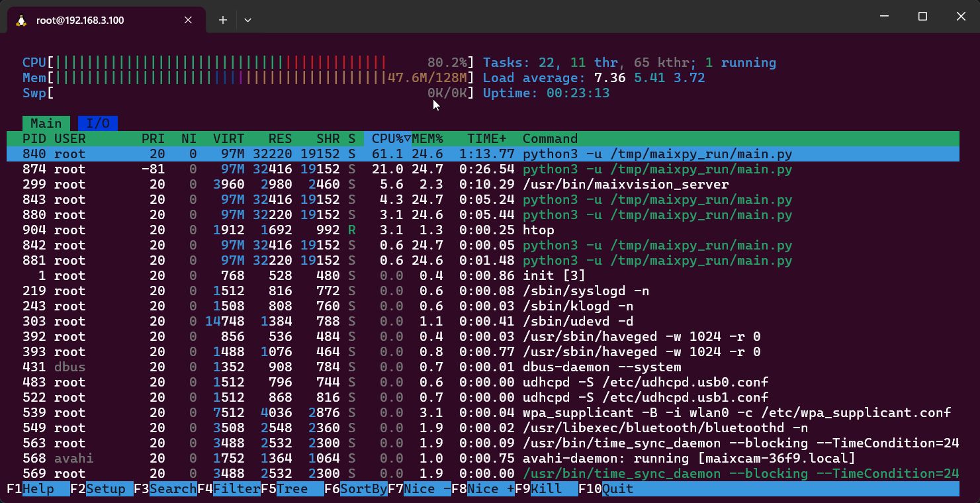Sort by the MEM% column header
This screenshot has width=980, height=503.
(427, 138)
